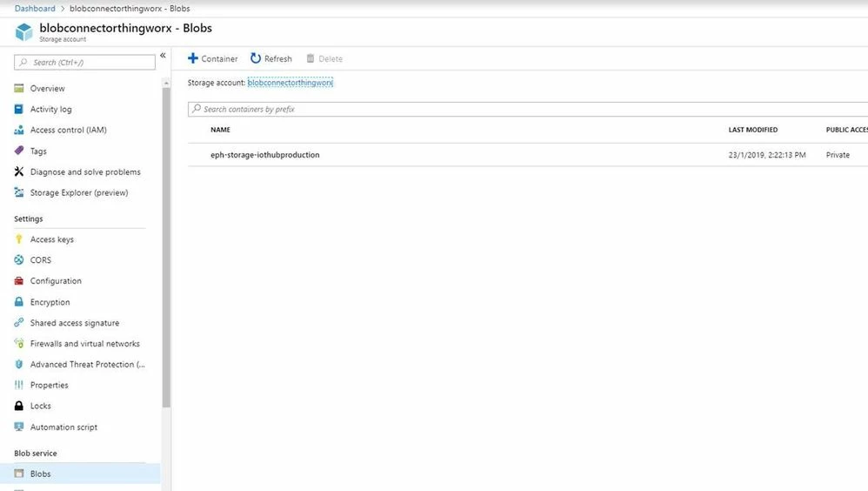Open Shared access signature settings

tap(75, 323)
